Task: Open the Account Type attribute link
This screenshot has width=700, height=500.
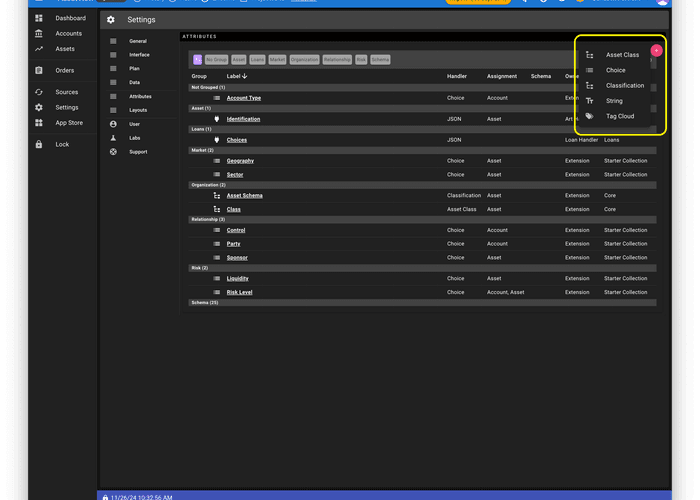Action: tap(243, 98)
